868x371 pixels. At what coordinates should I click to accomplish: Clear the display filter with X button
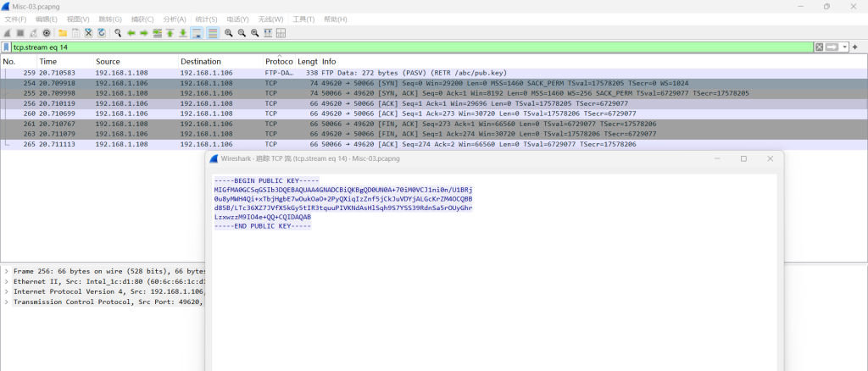[x=819, y=47]
